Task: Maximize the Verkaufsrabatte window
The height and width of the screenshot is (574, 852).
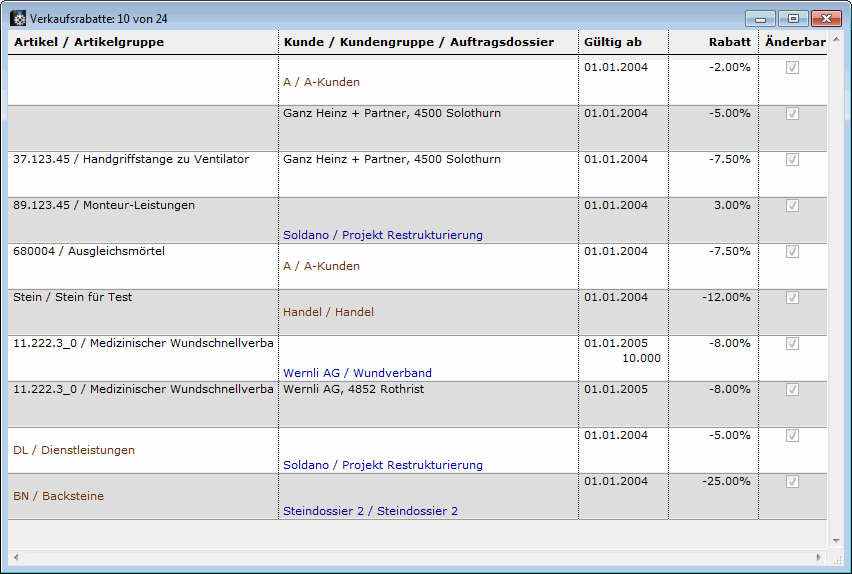Action: coord(793,19)
